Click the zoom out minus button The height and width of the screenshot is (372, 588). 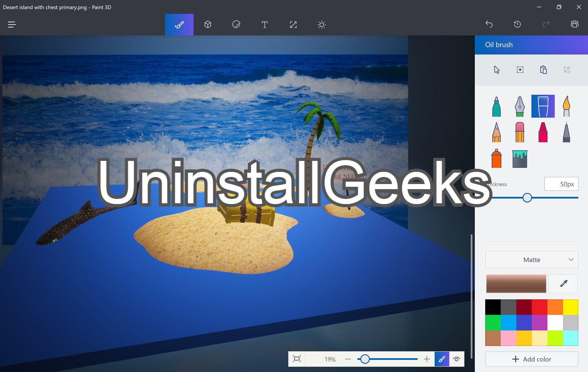348,359
